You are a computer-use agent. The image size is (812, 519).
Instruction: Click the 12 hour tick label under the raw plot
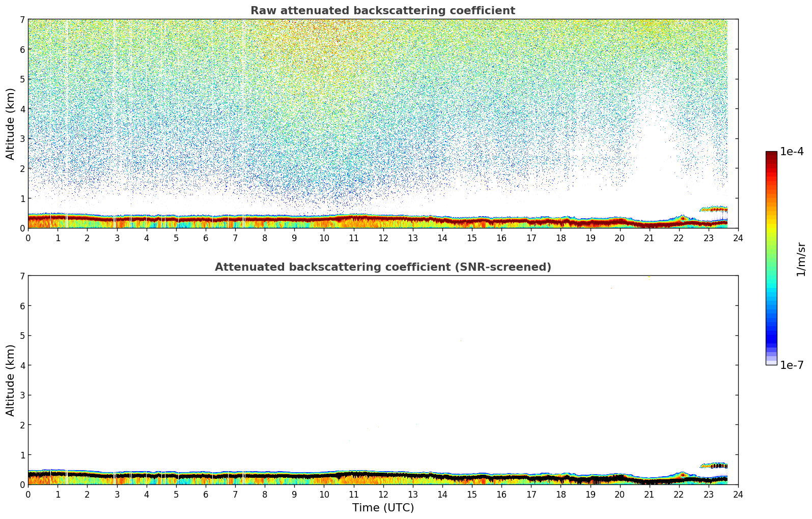point(383,238)
